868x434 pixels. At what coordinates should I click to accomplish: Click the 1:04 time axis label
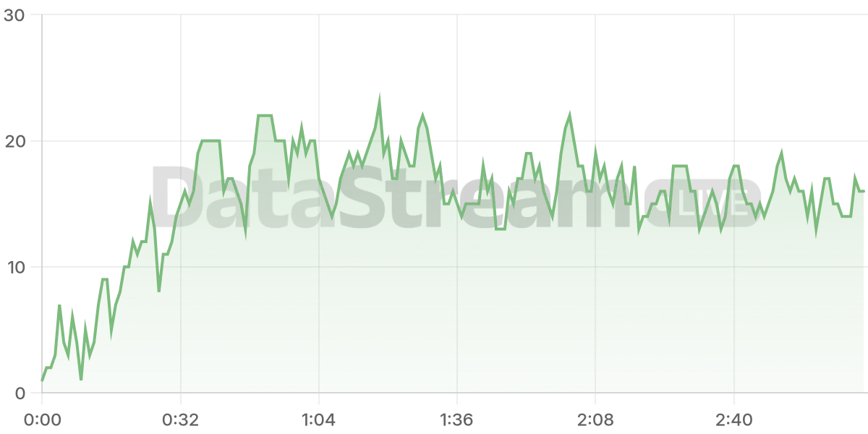click(318, 420)
